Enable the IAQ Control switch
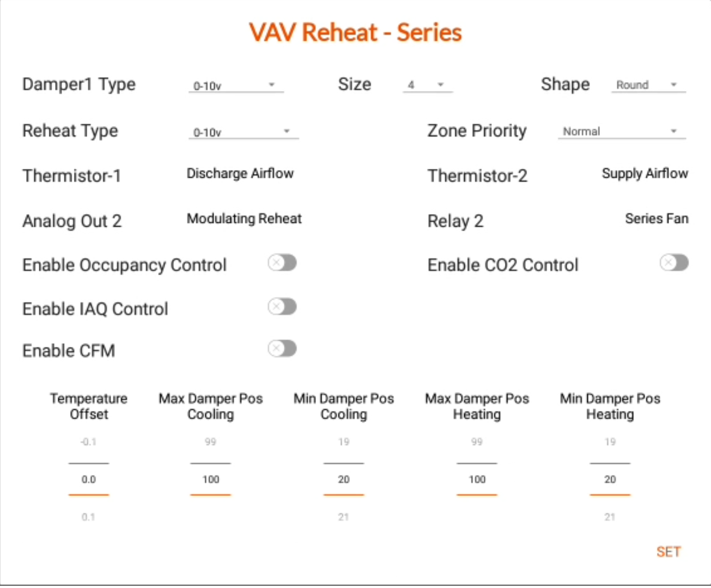 coord(282,307)
